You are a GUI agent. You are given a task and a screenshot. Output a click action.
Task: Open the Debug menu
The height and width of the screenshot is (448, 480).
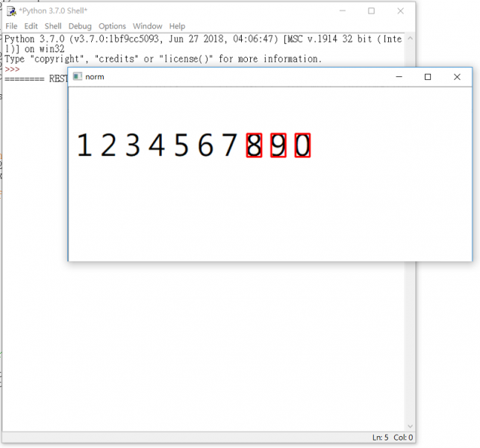tap(80, 26)
